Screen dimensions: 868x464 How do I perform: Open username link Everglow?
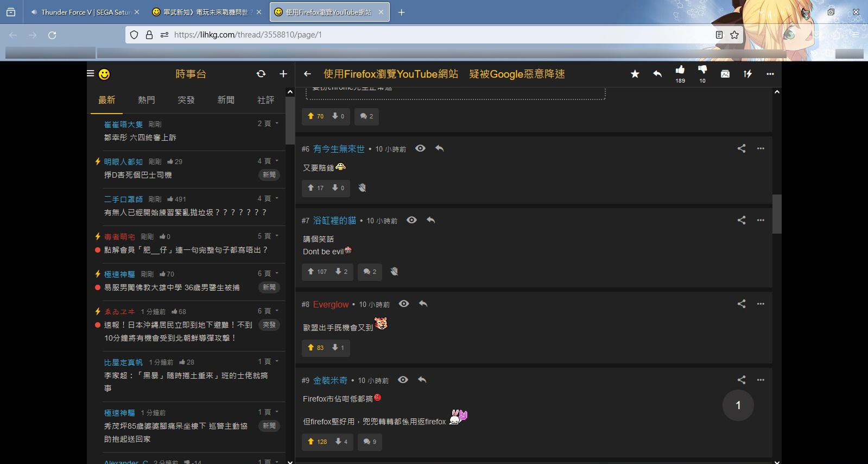pos(331,304)
